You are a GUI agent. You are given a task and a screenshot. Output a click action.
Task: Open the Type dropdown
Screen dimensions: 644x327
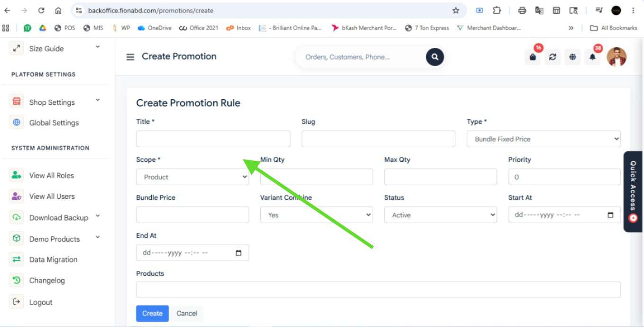[x=543, y=139]
